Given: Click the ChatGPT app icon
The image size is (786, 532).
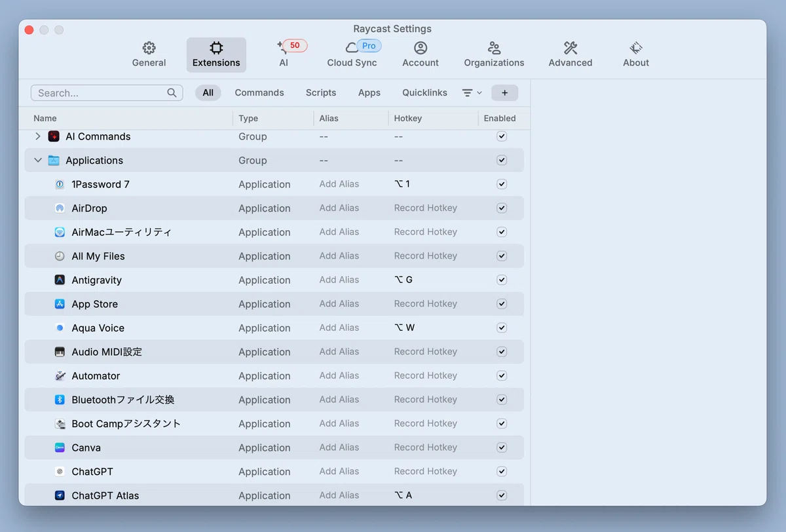Looking at the screenshot, I should pyautogui.click(x=60, y=472).
